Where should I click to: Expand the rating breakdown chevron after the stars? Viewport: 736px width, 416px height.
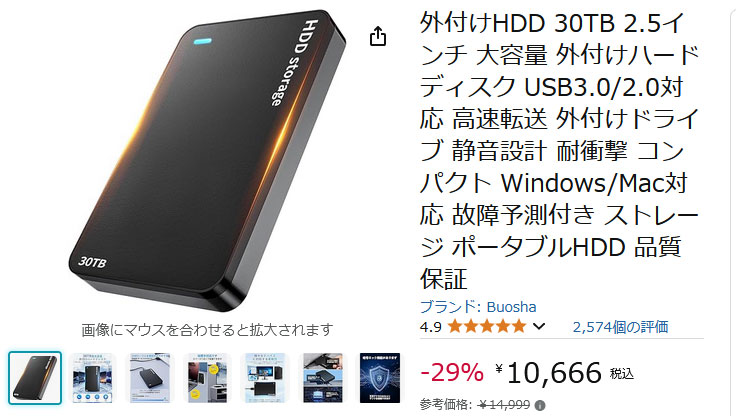point(539,326)
